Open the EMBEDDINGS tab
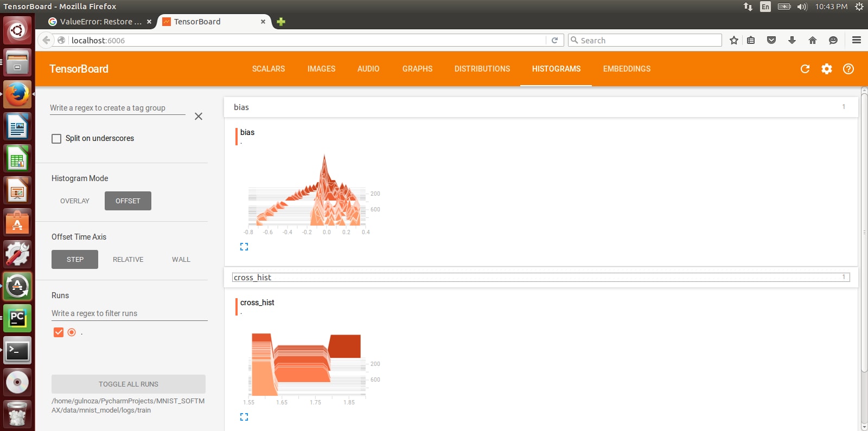The height and width of the screenshot is (431, 868). tap(627, 69)
